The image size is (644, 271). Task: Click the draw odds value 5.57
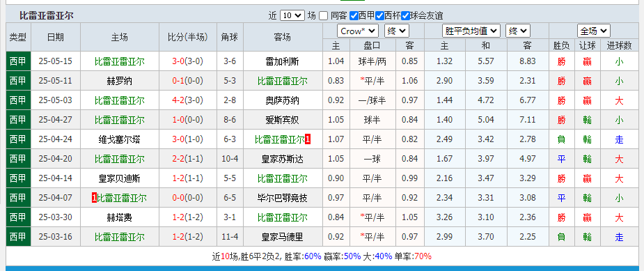486,62
